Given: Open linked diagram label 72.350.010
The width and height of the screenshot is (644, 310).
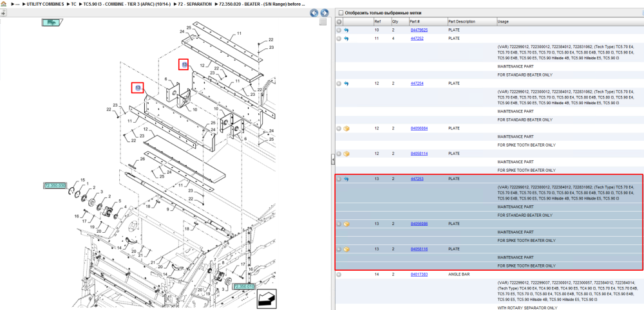Looking at the screenshot, I should [244, 286].
